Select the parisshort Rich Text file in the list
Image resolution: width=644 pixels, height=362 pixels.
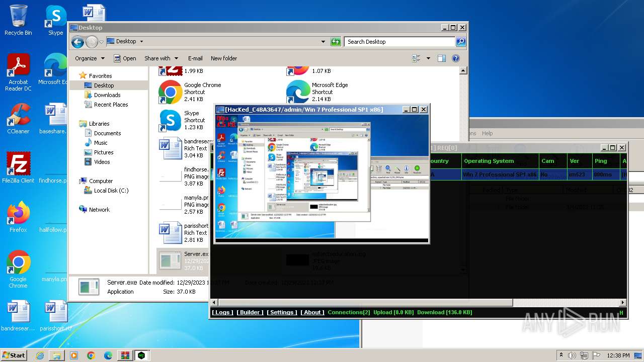click(x=183, y=233)
